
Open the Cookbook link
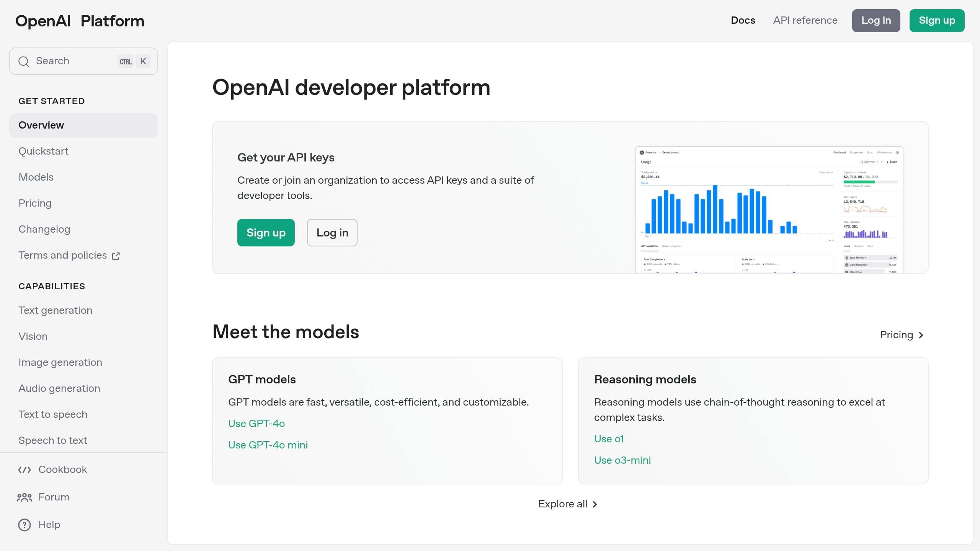click(x=63, y=469)
